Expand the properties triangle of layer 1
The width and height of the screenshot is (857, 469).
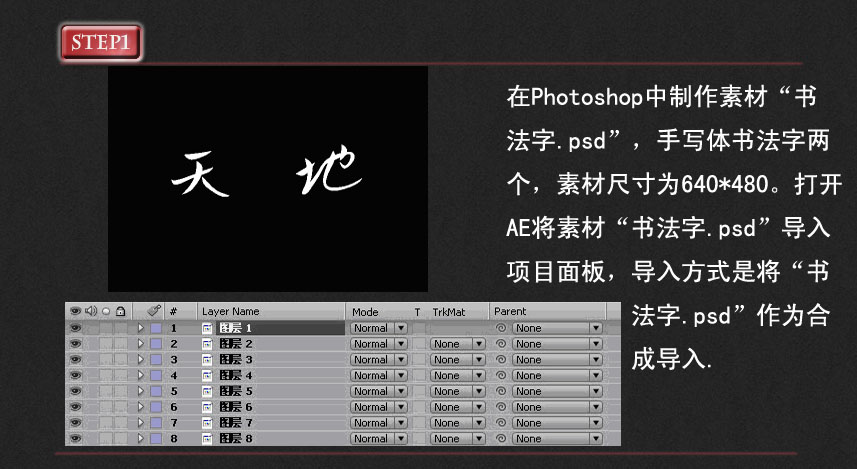click(x=140, y=328)
